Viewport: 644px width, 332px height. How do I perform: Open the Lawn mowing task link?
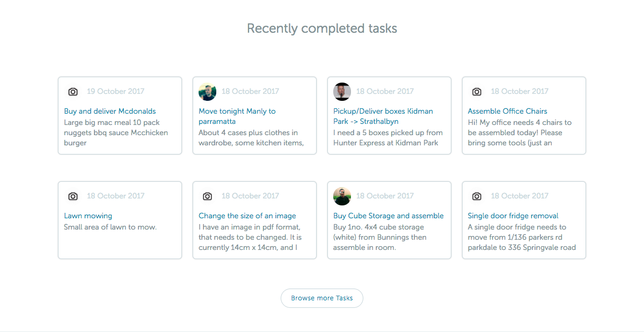click(88, 216)
